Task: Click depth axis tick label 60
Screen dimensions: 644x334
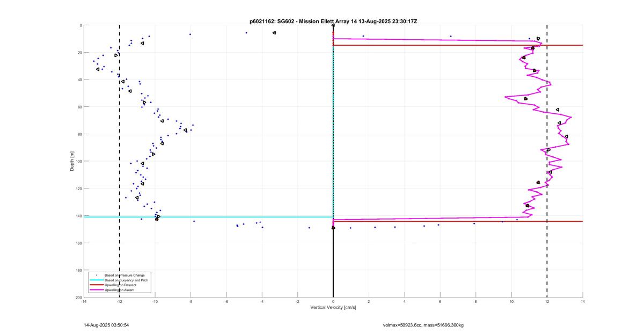Action: [x=79, y=107]
